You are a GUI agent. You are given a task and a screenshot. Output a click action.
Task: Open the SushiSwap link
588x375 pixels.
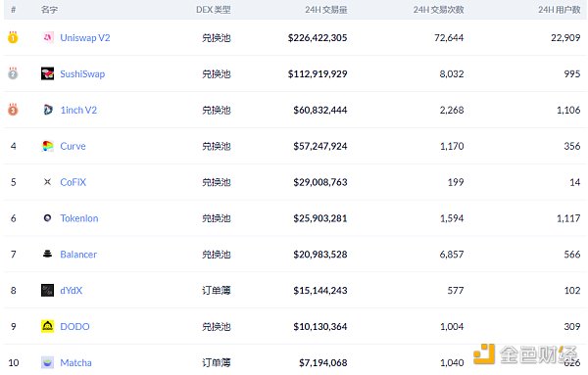pyautogui.click(x=82, y=73)
